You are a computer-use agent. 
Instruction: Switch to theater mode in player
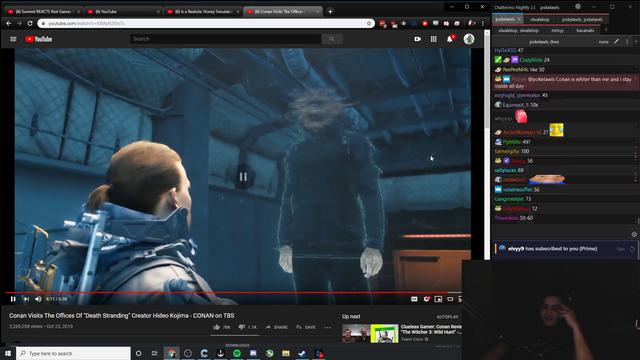450,299
